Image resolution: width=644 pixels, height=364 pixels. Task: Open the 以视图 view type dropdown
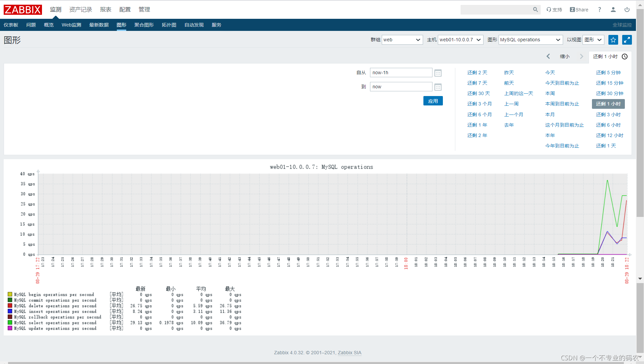[593, 40]
